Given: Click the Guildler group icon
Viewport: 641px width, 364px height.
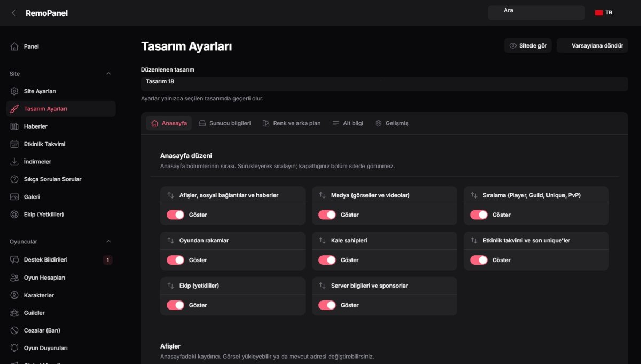Looking at the screenshot, I should coord(14,313).
